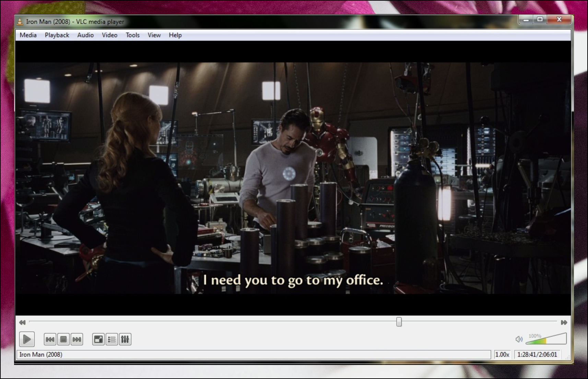Click the Iron Man (2008) status bar text
Viewport: 588px width, 379px height.
41,355
